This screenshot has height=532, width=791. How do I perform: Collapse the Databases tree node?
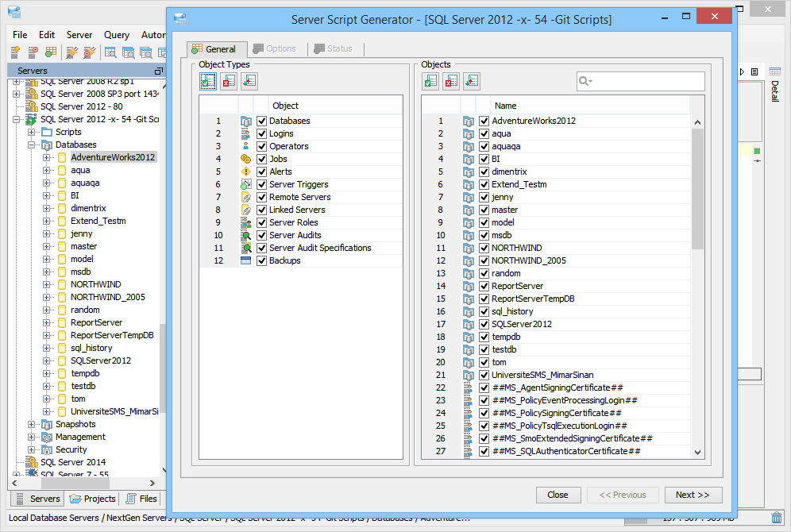[31, 145]
